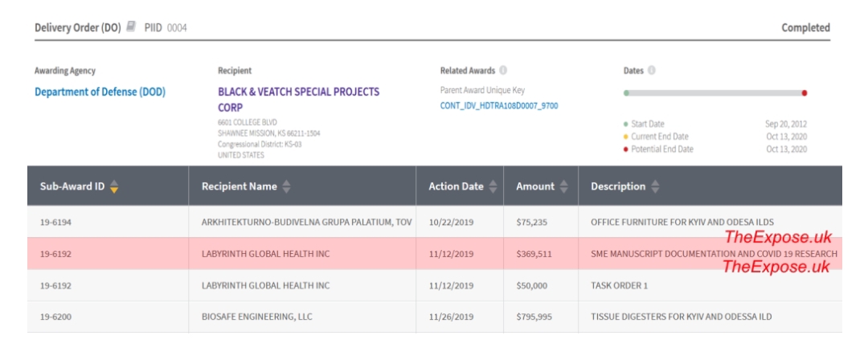This screenshot has height=360, width=868.
Task: Click 6601 College Blvd address line
Action: click(x=248, y=122)
